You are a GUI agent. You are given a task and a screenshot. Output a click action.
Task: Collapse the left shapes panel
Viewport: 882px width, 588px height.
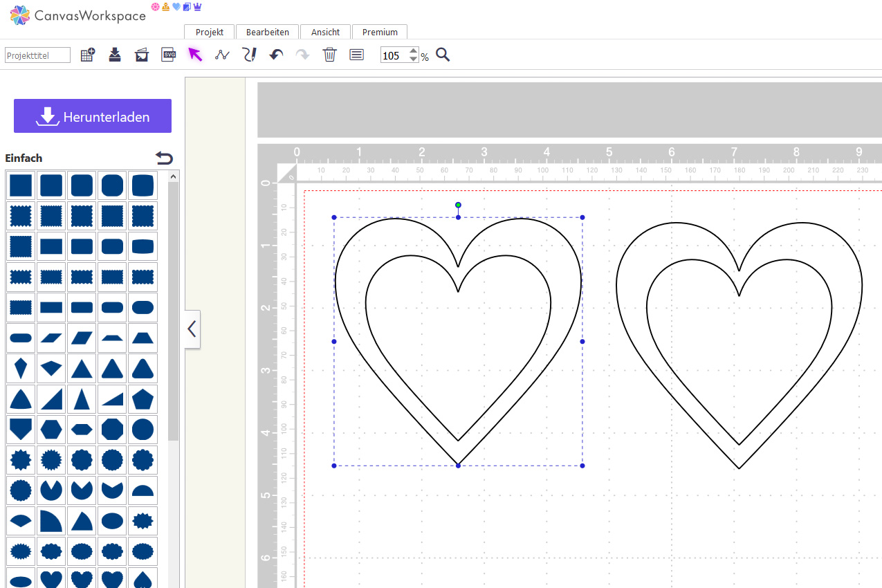pos(192,329)
